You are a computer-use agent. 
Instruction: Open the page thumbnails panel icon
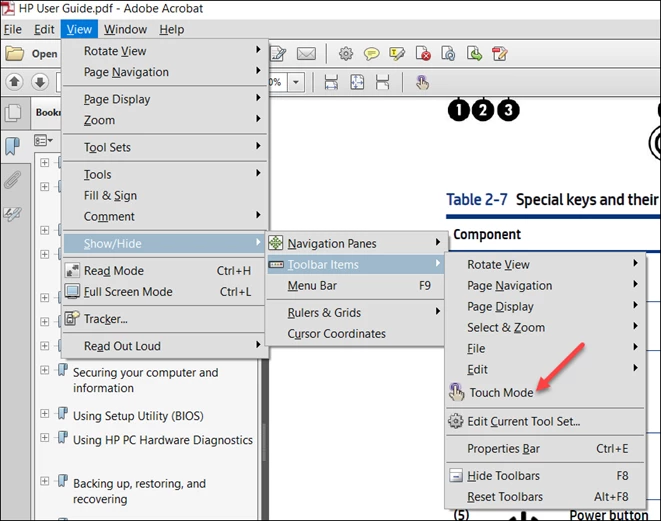pos(13,113)
